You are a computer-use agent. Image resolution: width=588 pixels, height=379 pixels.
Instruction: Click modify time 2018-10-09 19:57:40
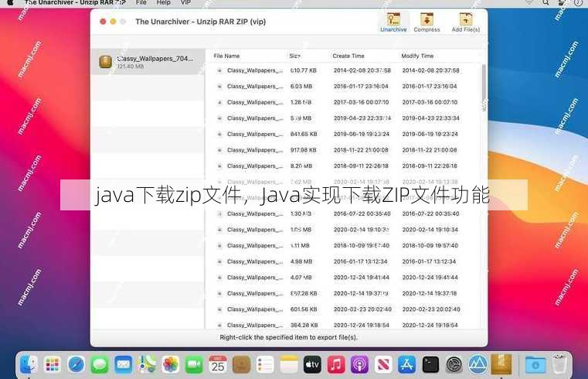pos(430,246)
